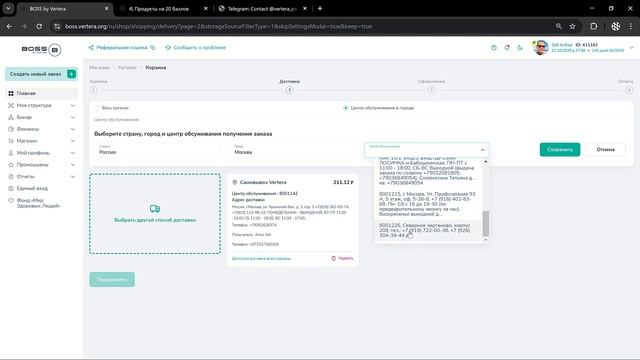Expand the Мой профиль chevron
Screen dimensions: 640x360
73,153
